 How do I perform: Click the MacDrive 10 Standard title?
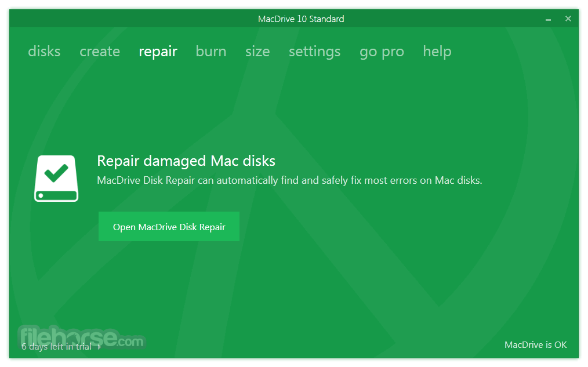pos(301,19)
